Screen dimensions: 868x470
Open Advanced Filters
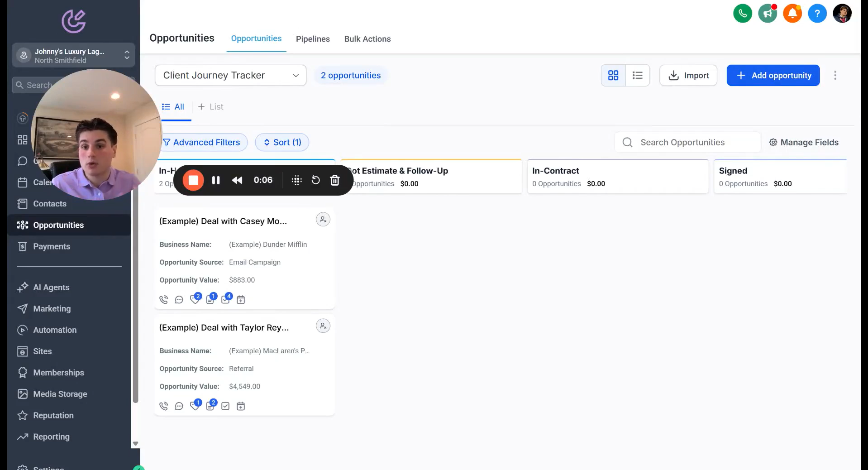202,142
